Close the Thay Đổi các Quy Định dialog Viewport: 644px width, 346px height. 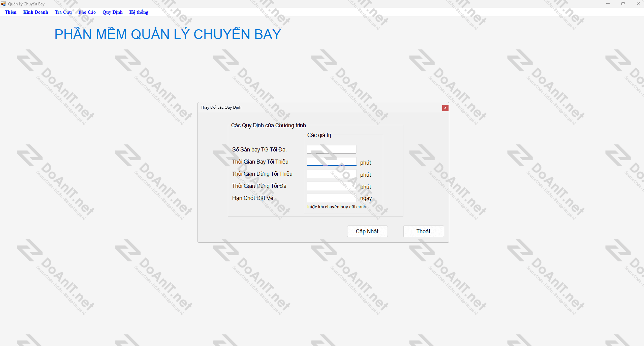445,108
